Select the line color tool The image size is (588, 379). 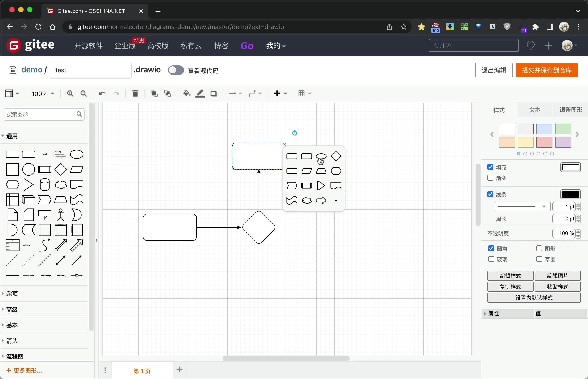(200, 94)
